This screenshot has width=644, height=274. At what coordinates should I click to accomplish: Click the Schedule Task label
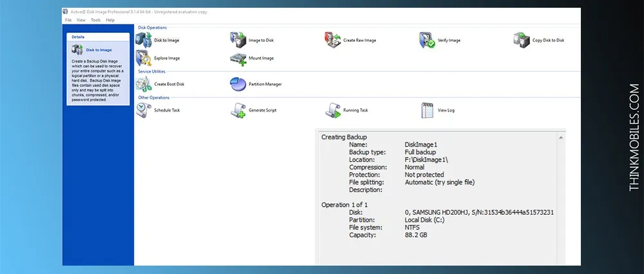click(x=167, y=110)
